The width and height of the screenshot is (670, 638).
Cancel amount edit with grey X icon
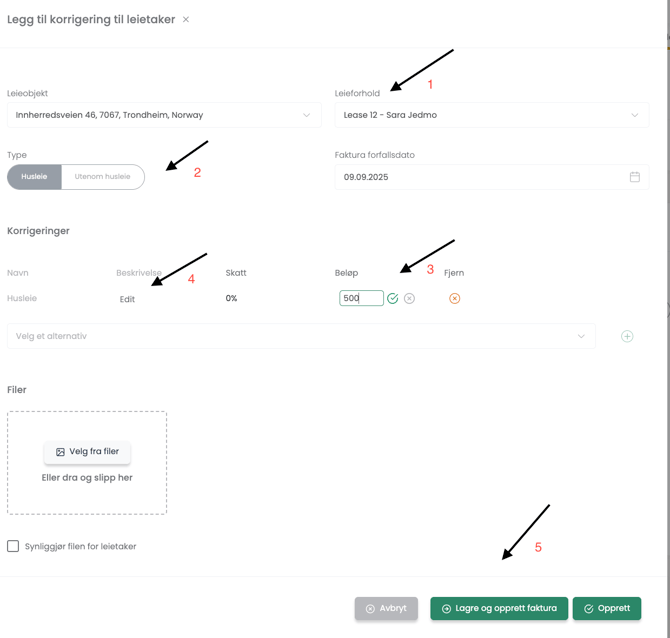click(410, 298)
